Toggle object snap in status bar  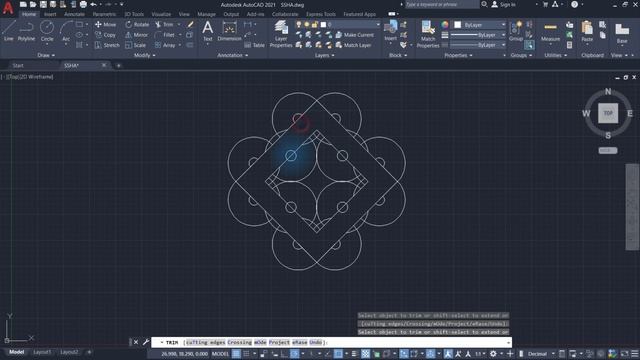coord(338,354)
